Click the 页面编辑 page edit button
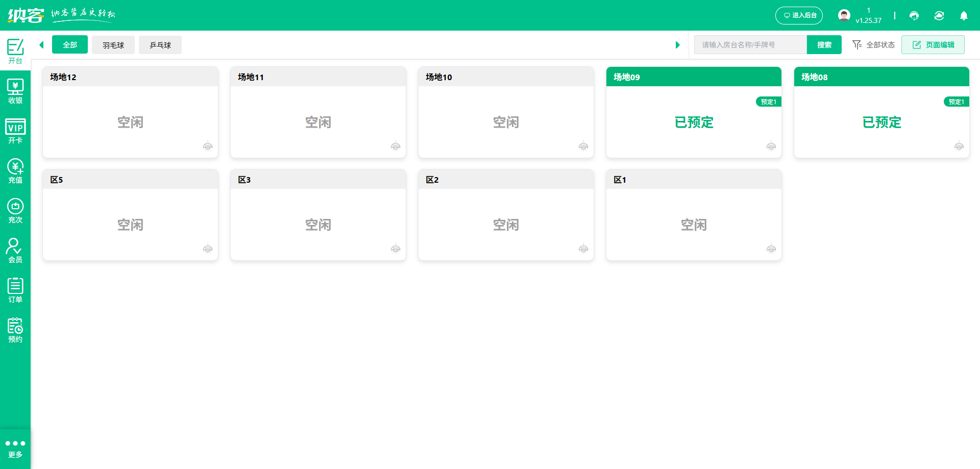The width and height of the screenshot is (980, 469). pos(933,45)
